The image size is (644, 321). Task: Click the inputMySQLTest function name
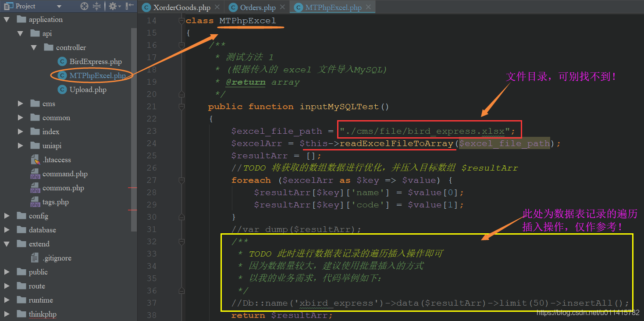click(340, 107)
